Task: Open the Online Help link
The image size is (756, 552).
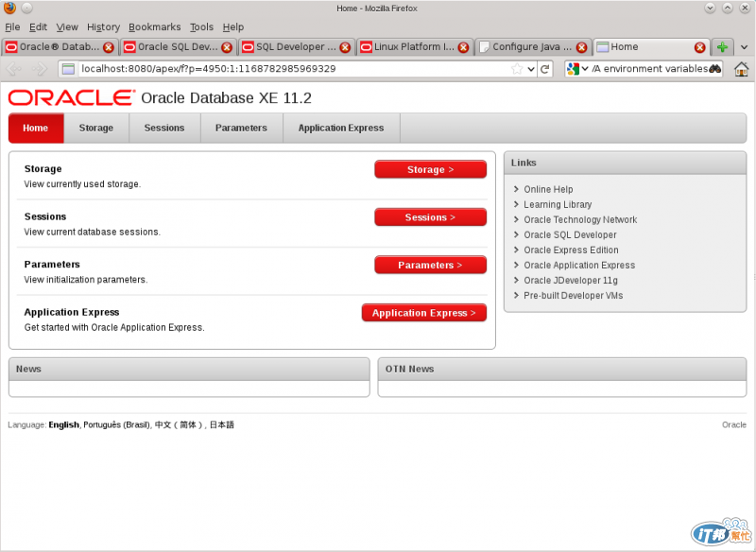Action: [x=548, y=189]
